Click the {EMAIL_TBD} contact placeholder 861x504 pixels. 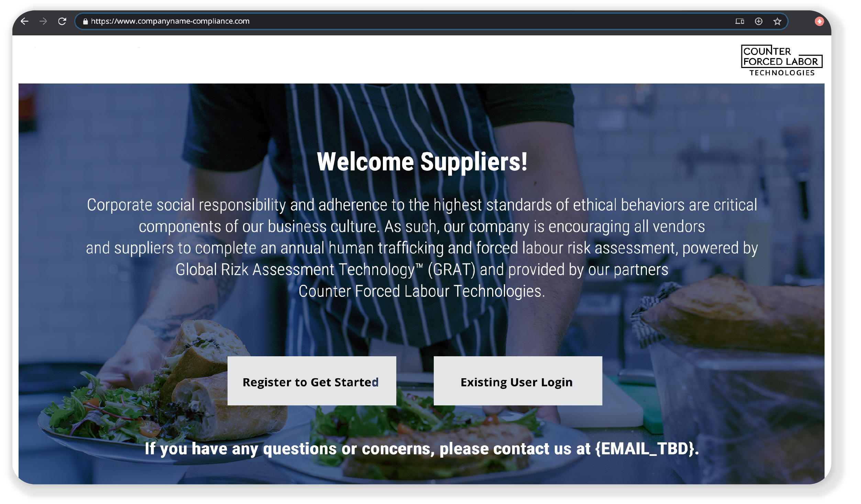pos(645,448)
